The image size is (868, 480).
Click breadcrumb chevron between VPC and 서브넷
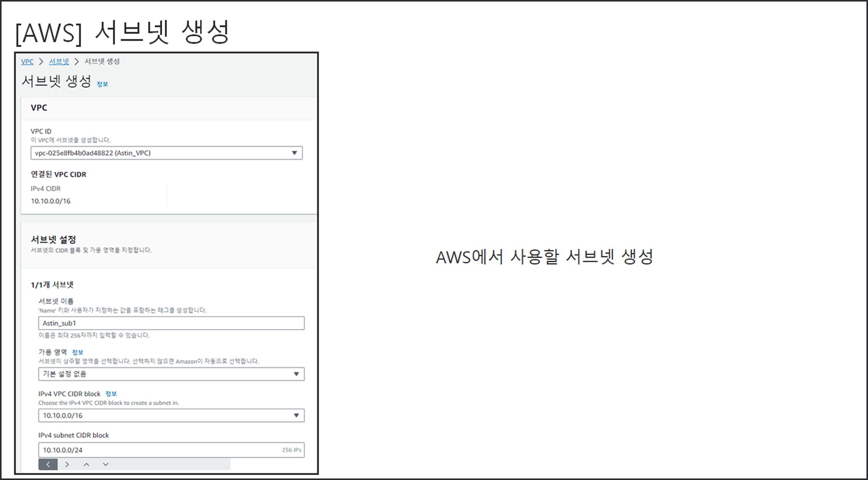coord(41,61)
